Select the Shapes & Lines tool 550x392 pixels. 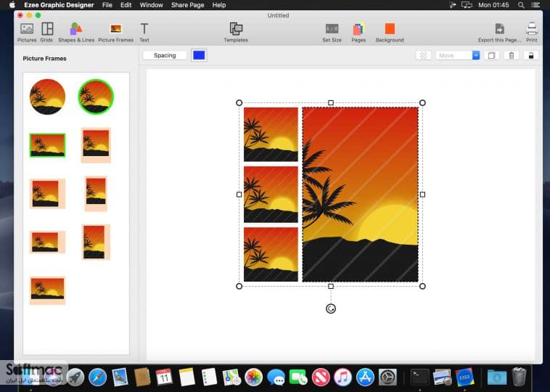76,33
